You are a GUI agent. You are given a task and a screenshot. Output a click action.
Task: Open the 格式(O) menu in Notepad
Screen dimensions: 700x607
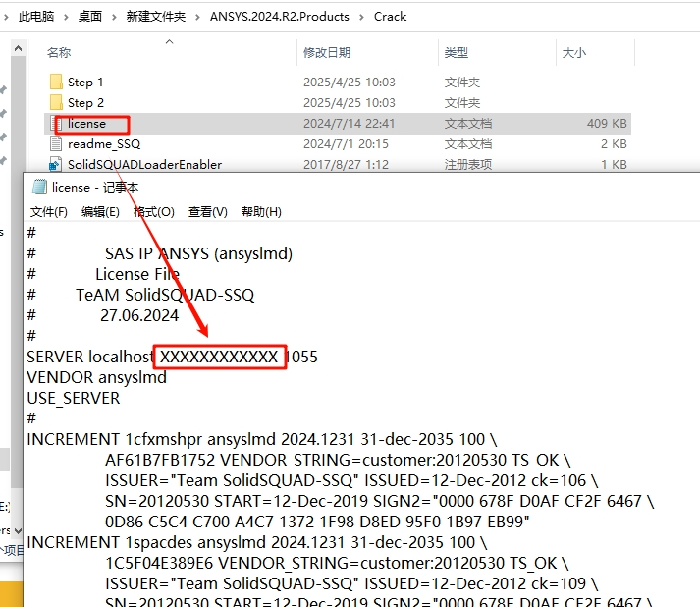click(154, 212)
